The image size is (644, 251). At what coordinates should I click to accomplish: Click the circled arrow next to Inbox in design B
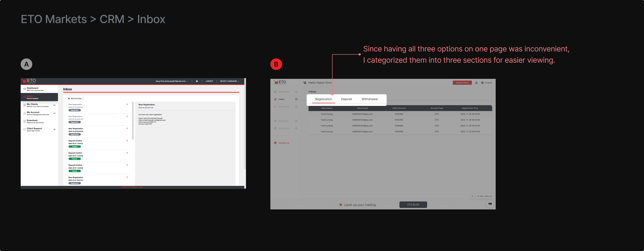pyautogui.click(x=296, y=99)
